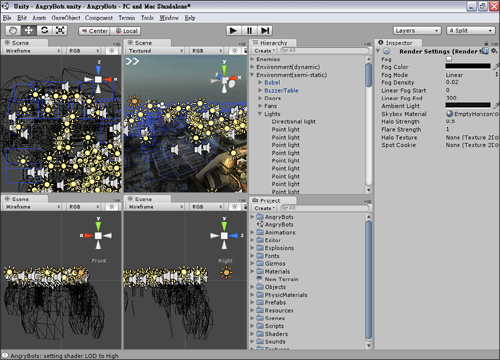Collapse the Lights group
Viewport: 500px width, 360px height.
tap(260, 114)
